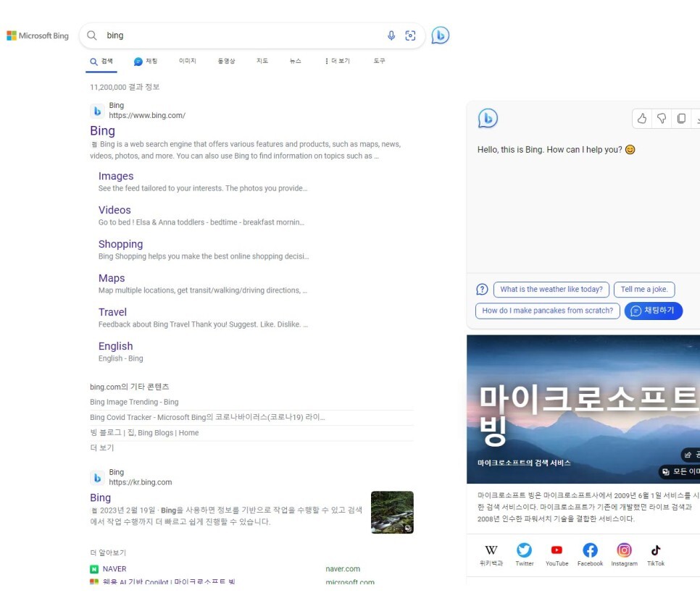This screenshot has width=700, height=614.
Task: Click the search magnifier icon in search box
Action: click(x=92, y=35)
